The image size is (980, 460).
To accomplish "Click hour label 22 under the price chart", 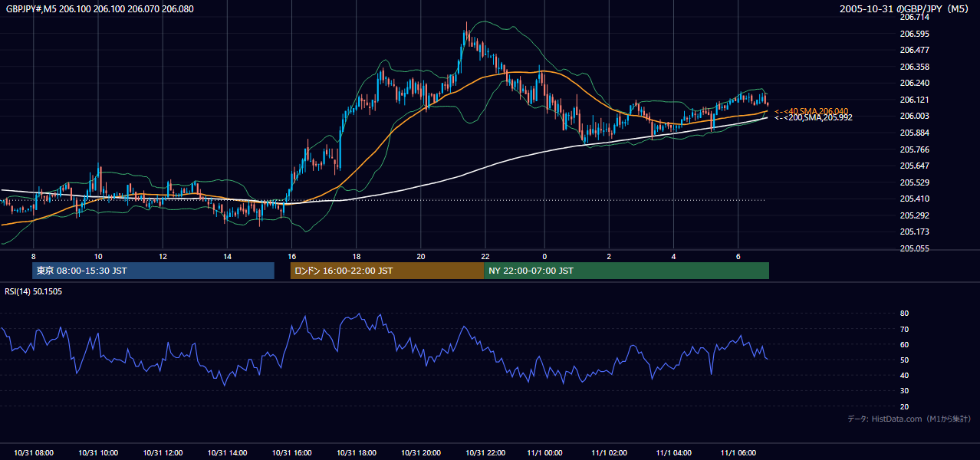I will click(485, 256).
